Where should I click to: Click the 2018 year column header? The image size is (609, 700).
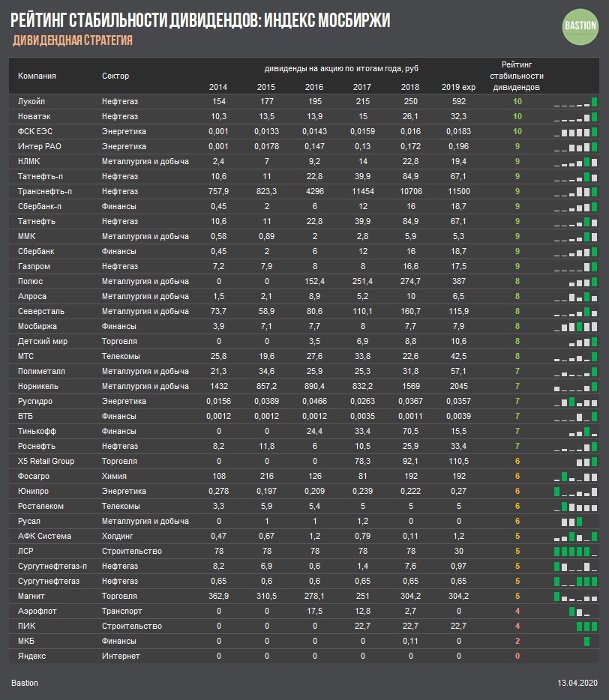pyautogui.click(x=410, y=87)
